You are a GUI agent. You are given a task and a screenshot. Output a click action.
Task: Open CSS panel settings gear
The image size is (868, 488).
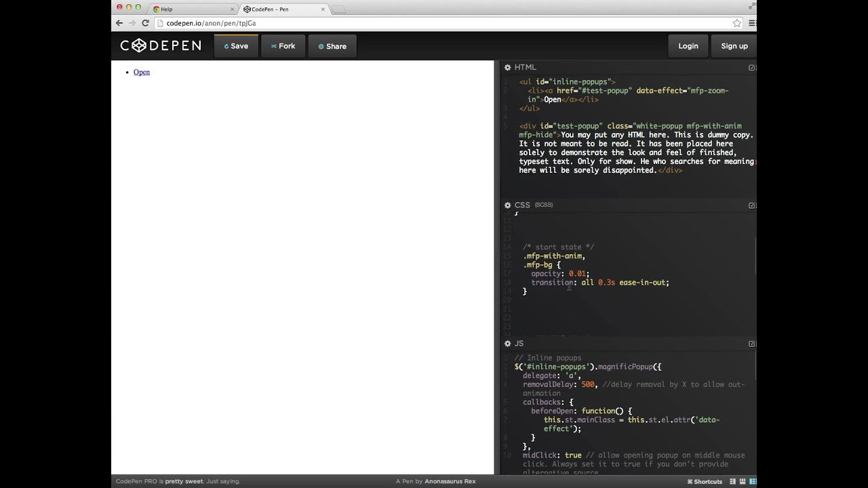507,205
